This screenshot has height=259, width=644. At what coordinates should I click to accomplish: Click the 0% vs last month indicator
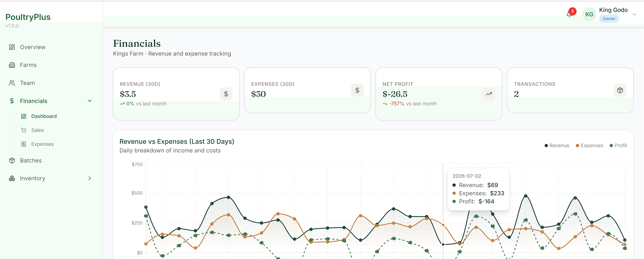(x=143, y=104)
